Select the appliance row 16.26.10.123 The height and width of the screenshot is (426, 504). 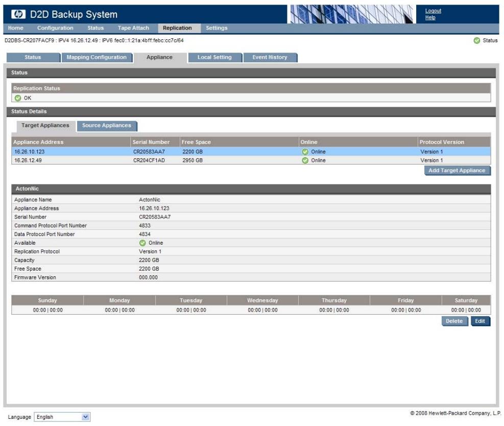click(x=251, y=152)
